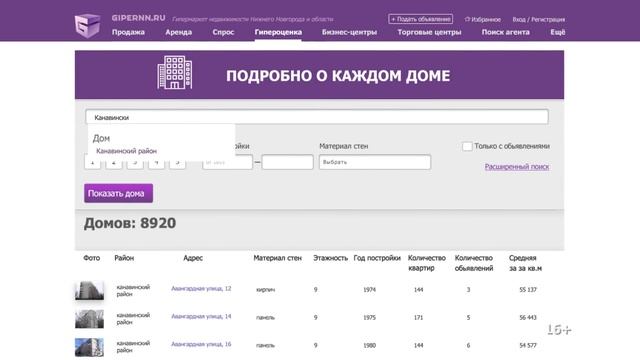Go to the Спрос section
Viewport: 640px width, 360px height.
223,32
